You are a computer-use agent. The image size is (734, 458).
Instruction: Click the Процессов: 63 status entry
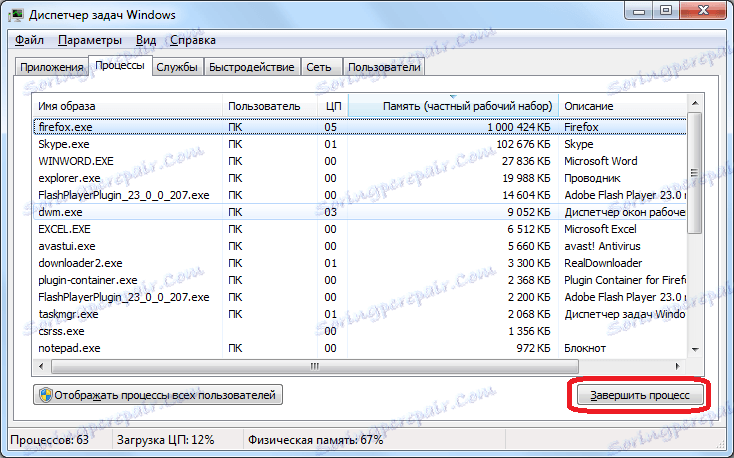coord(49,440)
